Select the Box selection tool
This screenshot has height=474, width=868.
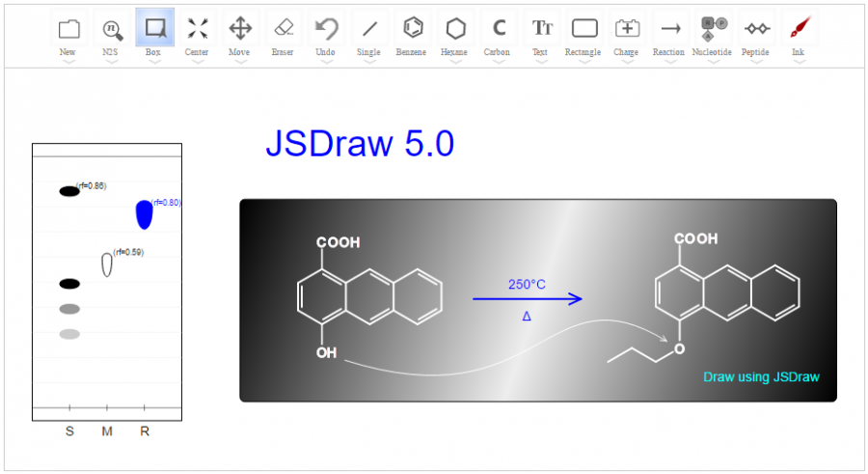coord(155,28)
